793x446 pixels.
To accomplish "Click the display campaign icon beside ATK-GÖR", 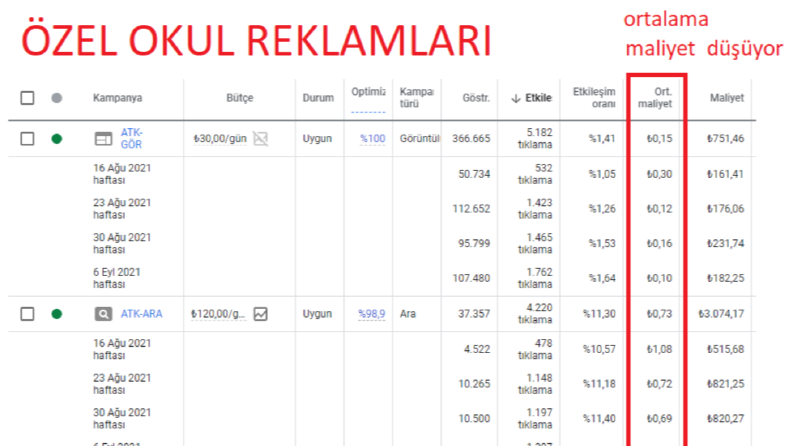I will pos(103,139).
